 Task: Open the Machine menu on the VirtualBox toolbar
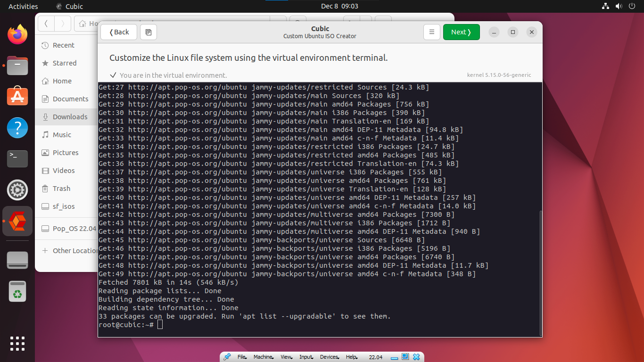263,357
